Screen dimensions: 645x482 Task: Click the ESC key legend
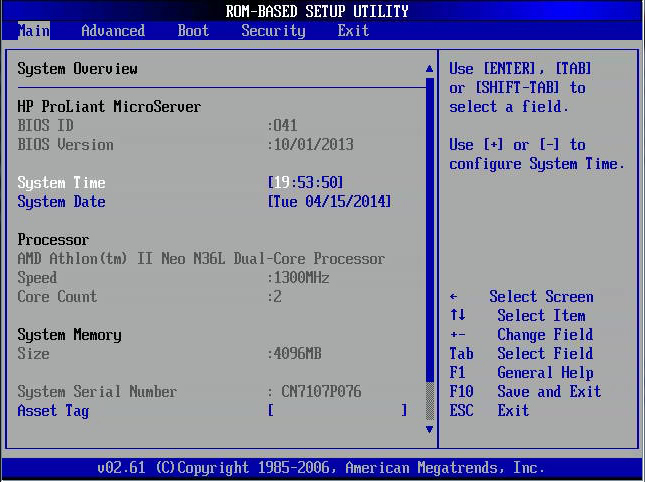click(461, 410)
